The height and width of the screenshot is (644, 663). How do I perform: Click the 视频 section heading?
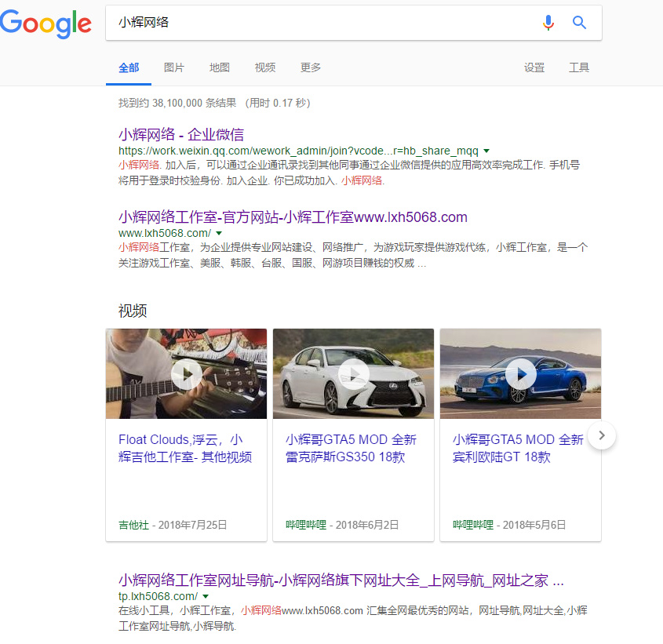coord(133,311)
